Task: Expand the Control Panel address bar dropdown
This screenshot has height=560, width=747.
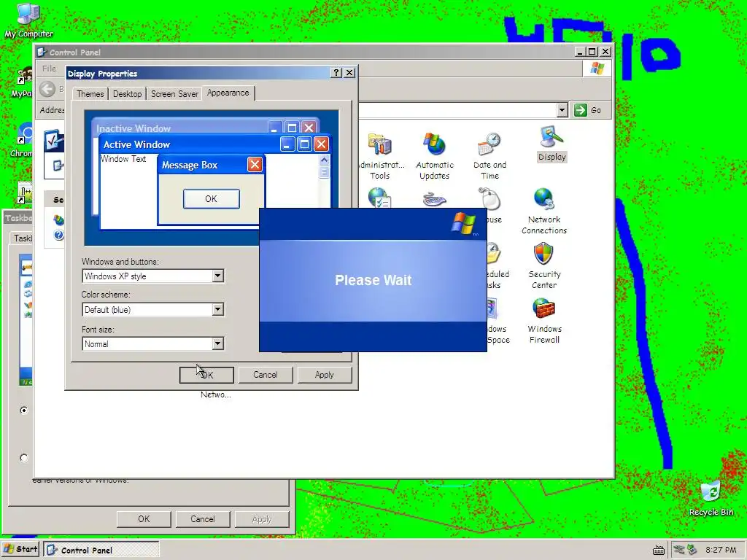Action: [x=562, y=110]
